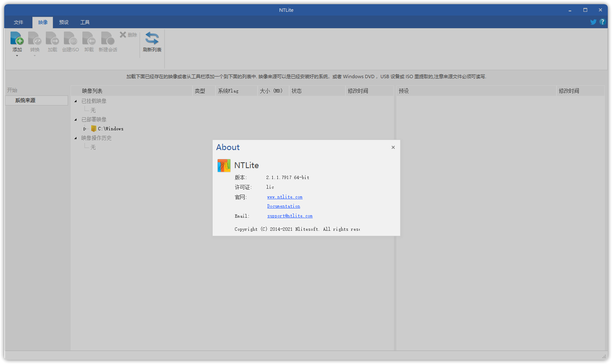Click the 转换 (Convert) toolbar icon
Viewport: 612px width, 364px height.
[34, 38]
